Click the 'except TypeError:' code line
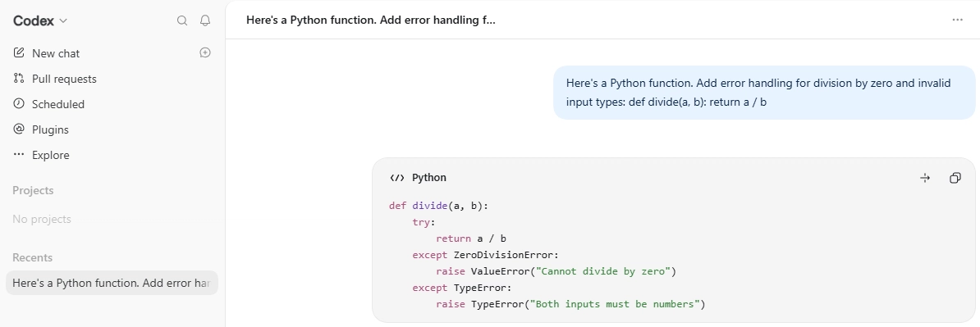Image resolution: width=980 pixels, height=327 pixels. click(462, 288)
